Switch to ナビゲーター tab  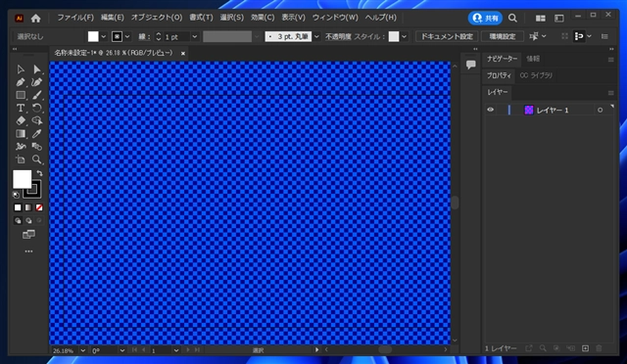coord(502,59)
